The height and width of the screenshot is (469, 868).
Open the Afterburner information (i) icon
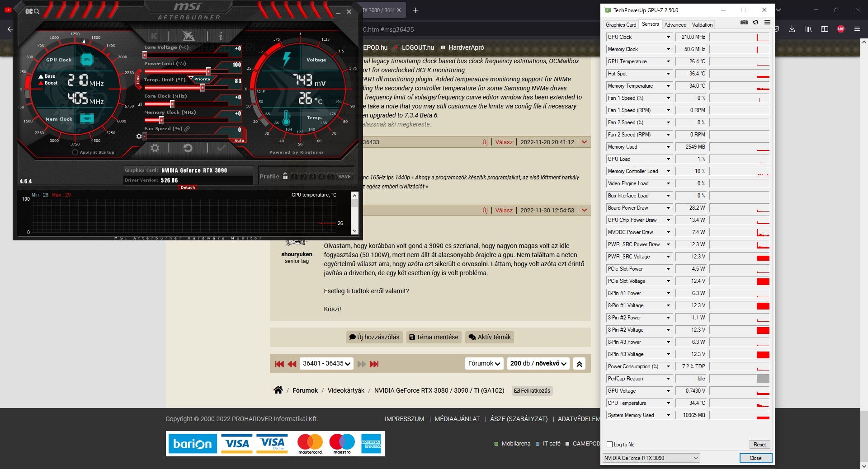[221, 36]
